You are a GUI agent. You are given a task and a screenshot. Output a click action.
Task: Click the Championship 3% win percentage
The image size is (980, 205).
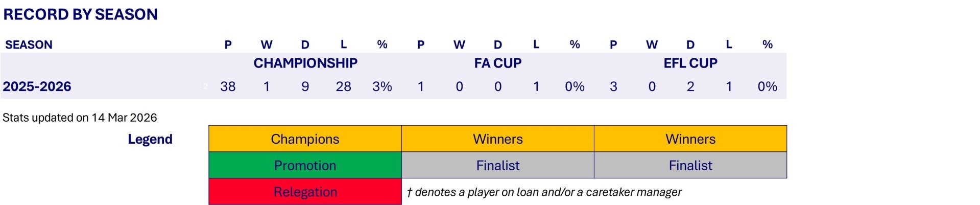coord(382,86)
